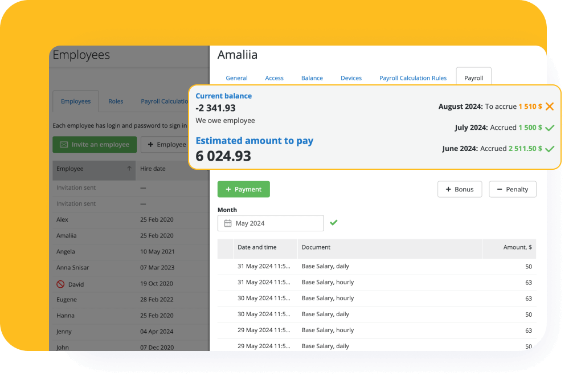This screenshot has width=581, height=392.
Task: Click the Penalty button
Action: (x=512, y=189)
